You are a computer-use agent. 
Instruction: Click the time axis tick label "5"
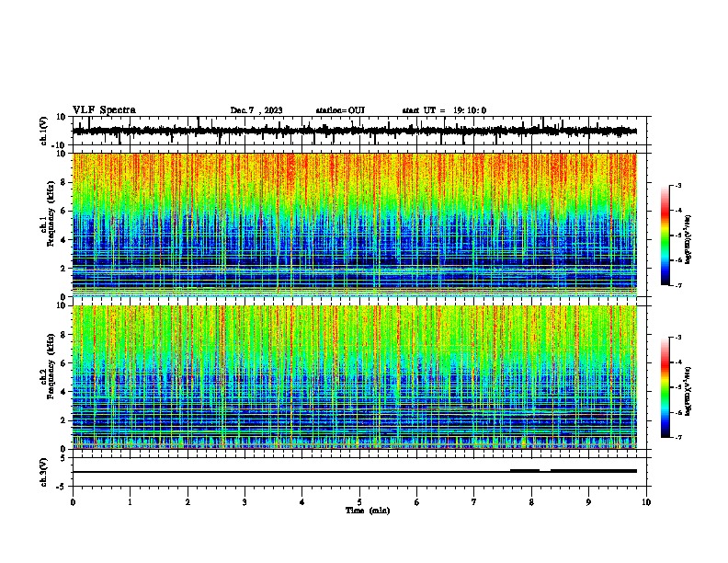[359, 502]
